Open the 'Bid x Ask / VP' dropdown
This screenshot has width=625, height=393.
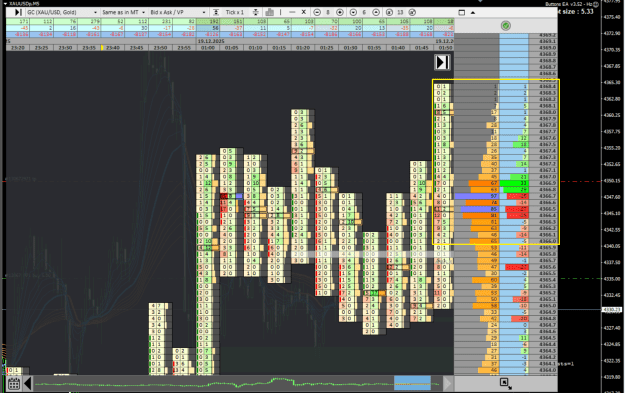pos(178,12)
